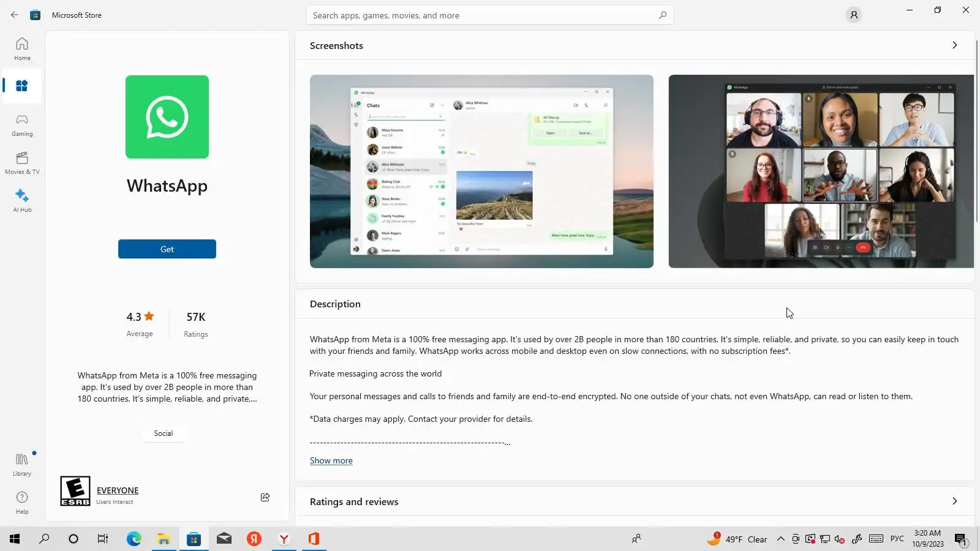Viewport: 980px width, 551px height.
Task: Open File Explorer from the taskbar
Action: click(164, 539)
